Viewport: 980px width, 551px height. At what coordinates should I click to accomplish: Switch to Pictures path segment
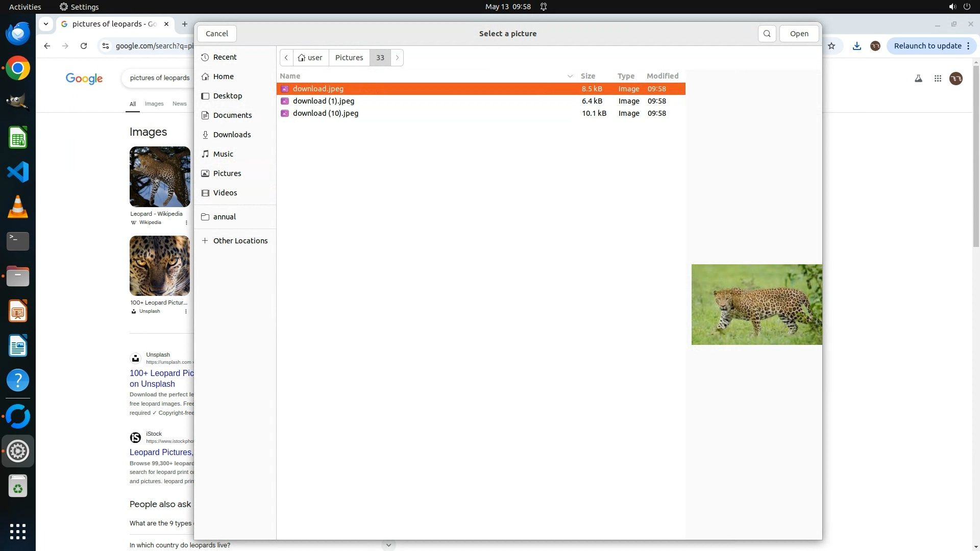click(x=349, y=58)
